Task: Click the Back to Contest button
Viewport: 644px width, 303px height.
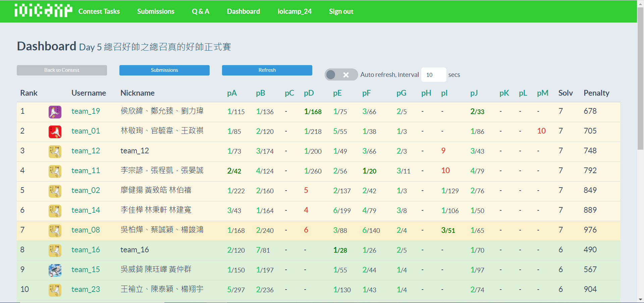Action: pyautogui.click(x=62, y=70)
